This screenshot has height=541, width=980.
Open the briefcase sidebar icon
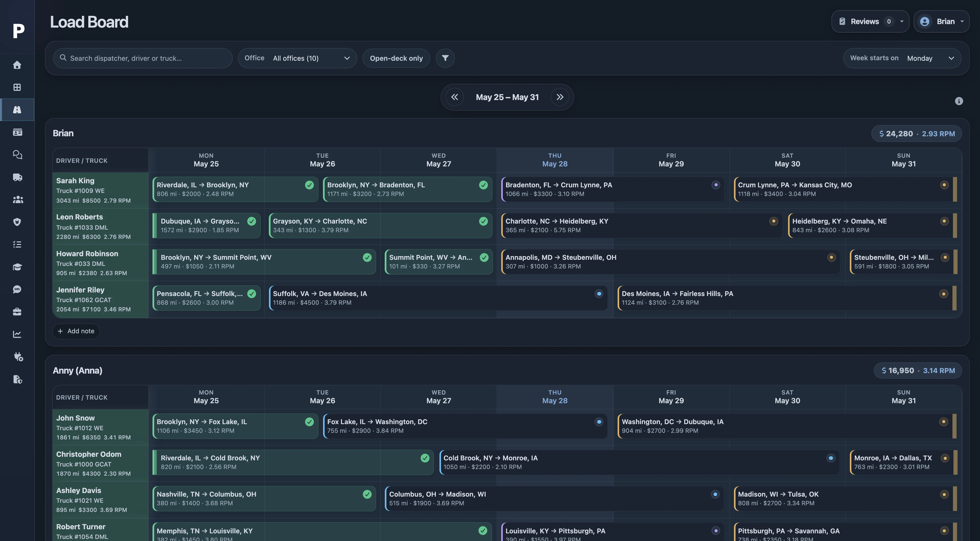[17, 312]
